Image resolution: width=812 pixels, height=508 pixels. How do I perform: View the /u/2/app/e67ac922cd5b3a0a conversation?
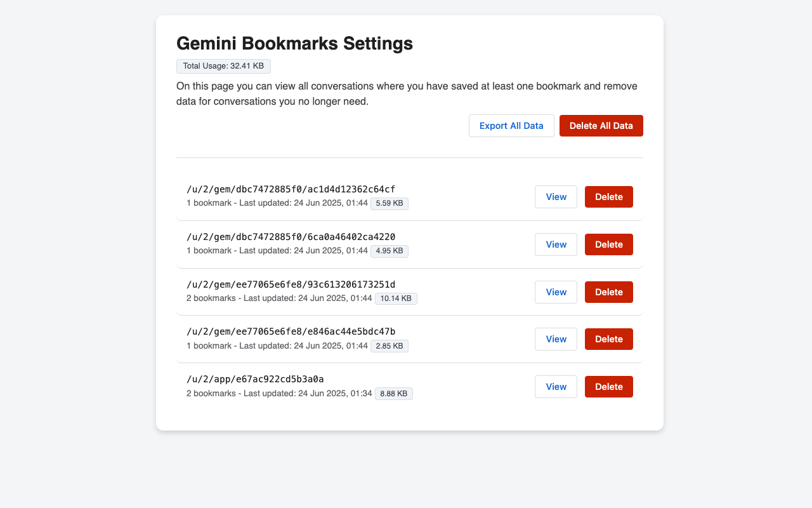pos(556,387)
